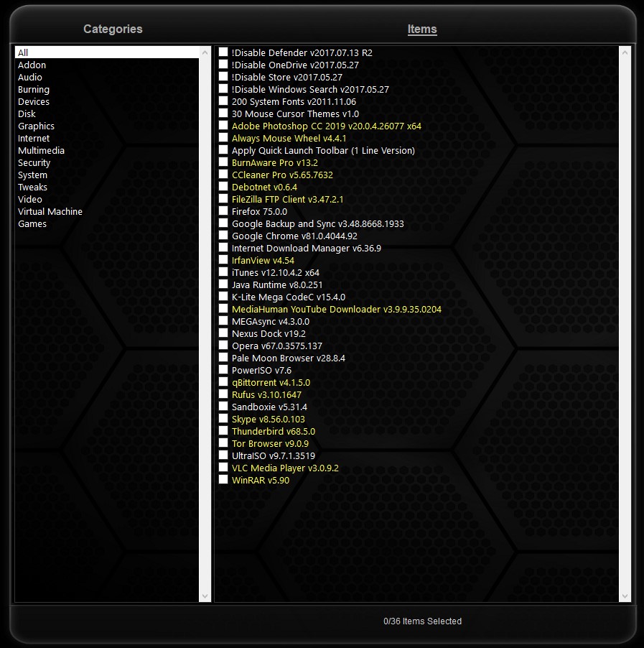This screenshot has height=648, width=644.
Task: Click the Items header link
Action: click(x=422, y=29)
